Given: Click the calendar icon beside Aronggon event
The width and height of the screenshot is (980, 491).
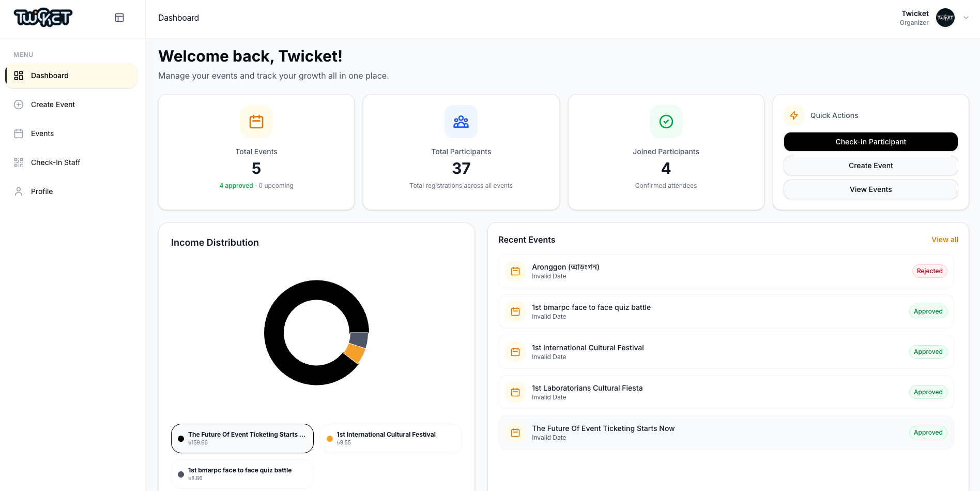Looking at the screenshot, I should click(515, 271).
